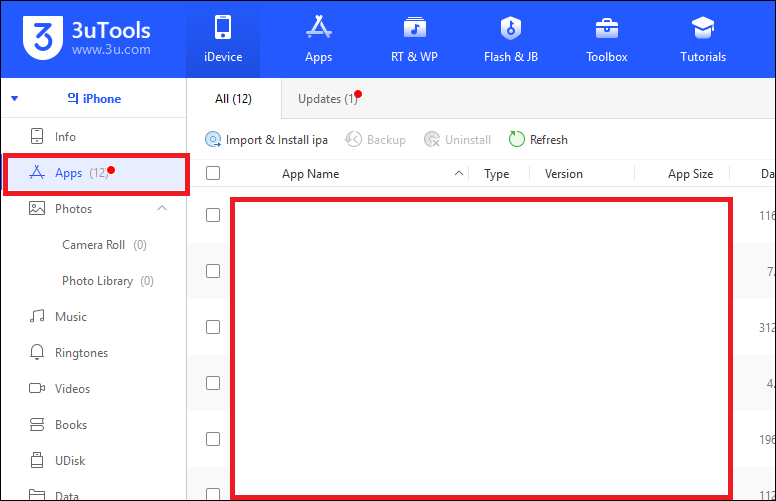Open the Apps store icon in top bar
Screen dimensions: 776x501
(x=318, y=40)
